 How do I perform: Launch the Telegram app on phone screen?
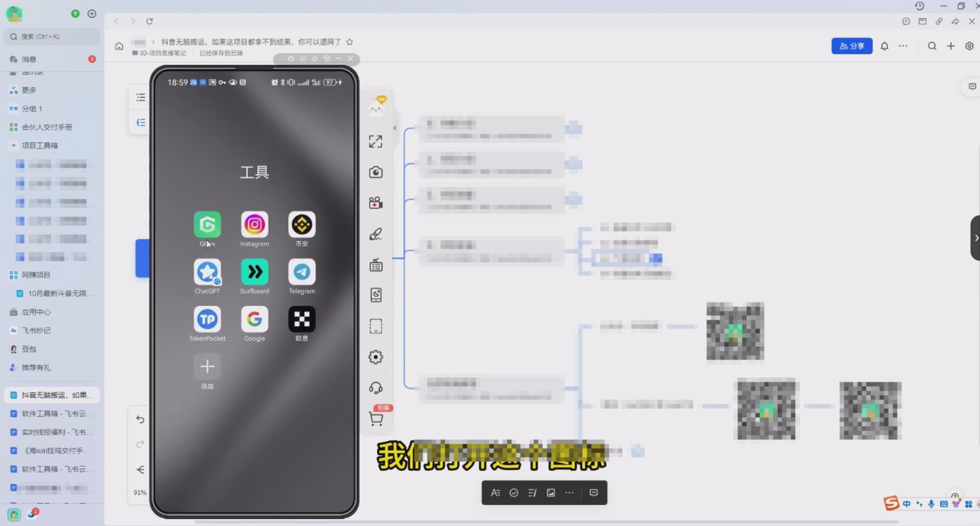[x=302, y=272]
